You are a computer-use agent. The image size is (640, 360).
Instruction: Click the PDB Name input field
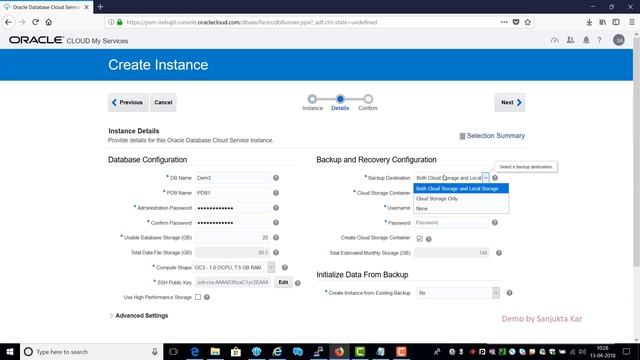(x=233, y=193)
